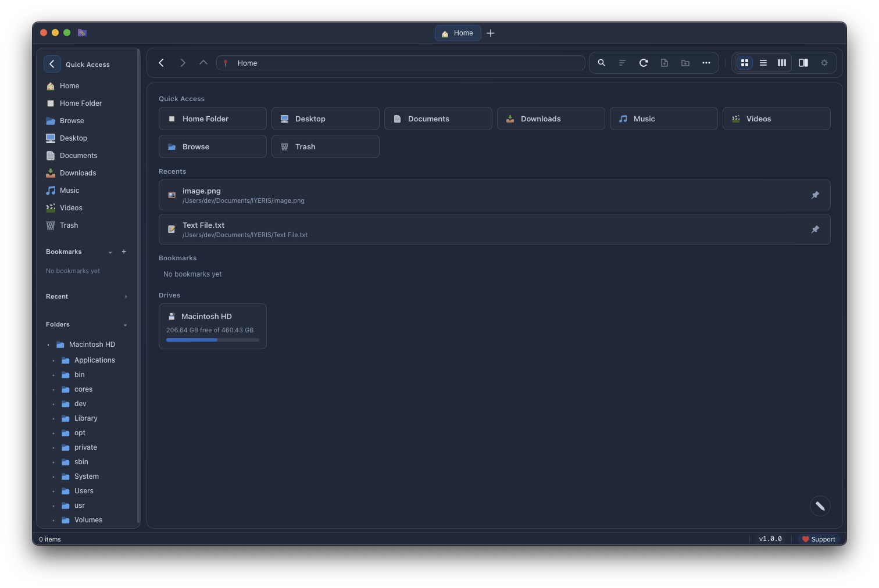
Task: Open the Trash quick access card
Action: coord(326,146)
